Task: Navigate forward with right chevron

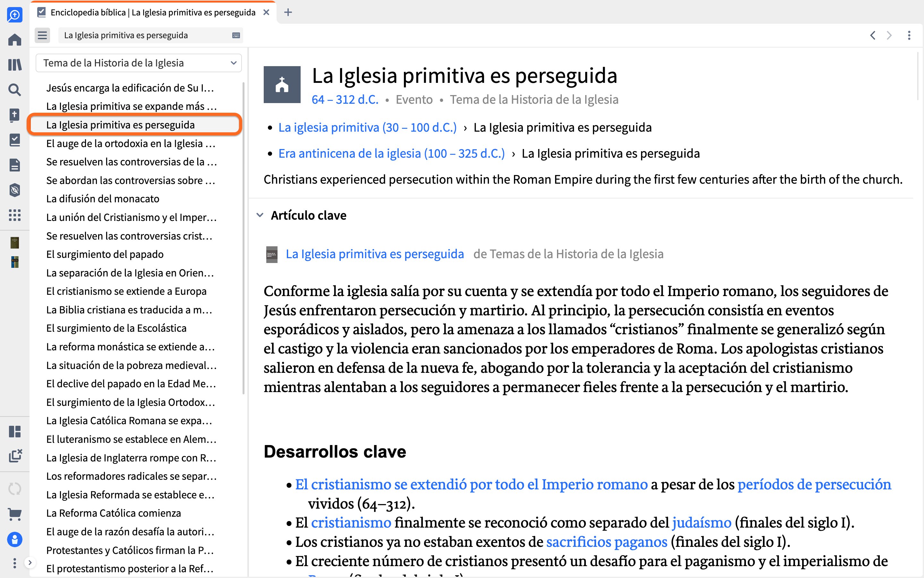Action: [889, 35]
